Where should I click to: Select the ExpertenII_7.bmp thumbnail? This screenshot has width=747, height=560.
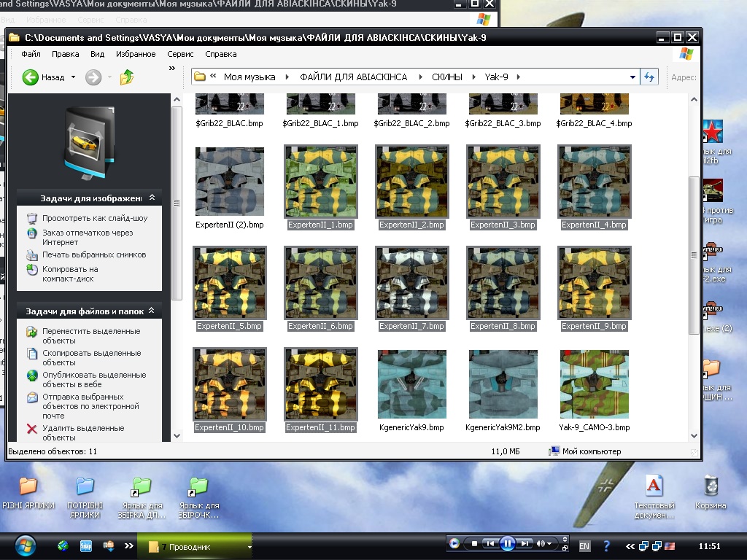pyautogui.click(x=412, y=283)
